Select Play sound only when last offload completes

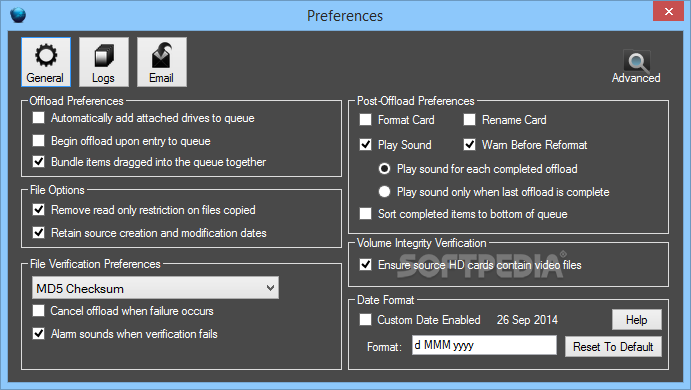pos(384,192)
